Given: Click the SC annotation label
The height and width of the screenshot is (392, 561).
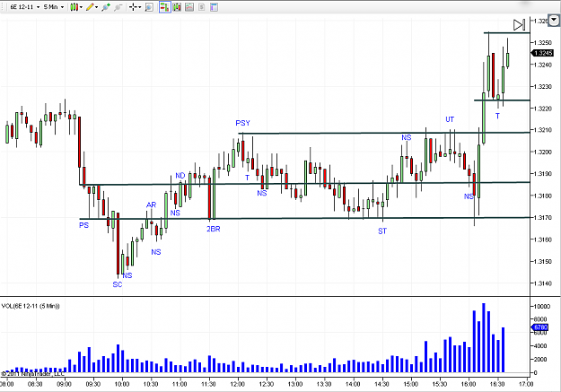Looking at the screenshot, I should (x=118, y=284).
